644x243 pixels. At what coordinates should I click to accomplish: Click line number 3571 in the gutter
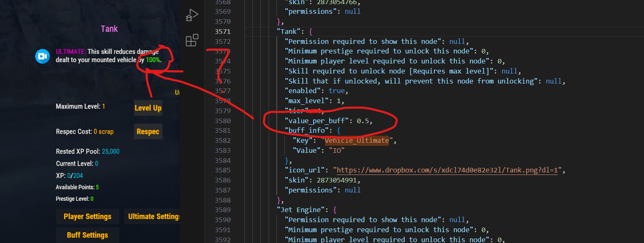(x=223, y=31)
